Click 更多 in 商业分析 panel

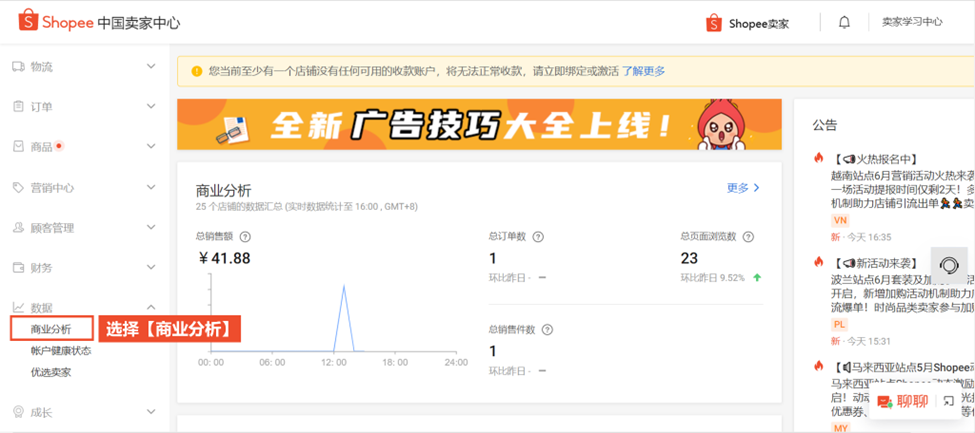click(744, 188)
